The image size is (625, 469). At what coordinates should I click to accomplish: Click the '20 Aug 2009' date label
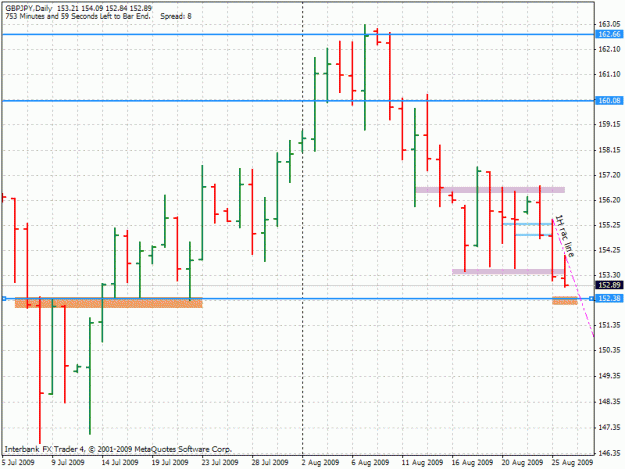click(522, 463)
